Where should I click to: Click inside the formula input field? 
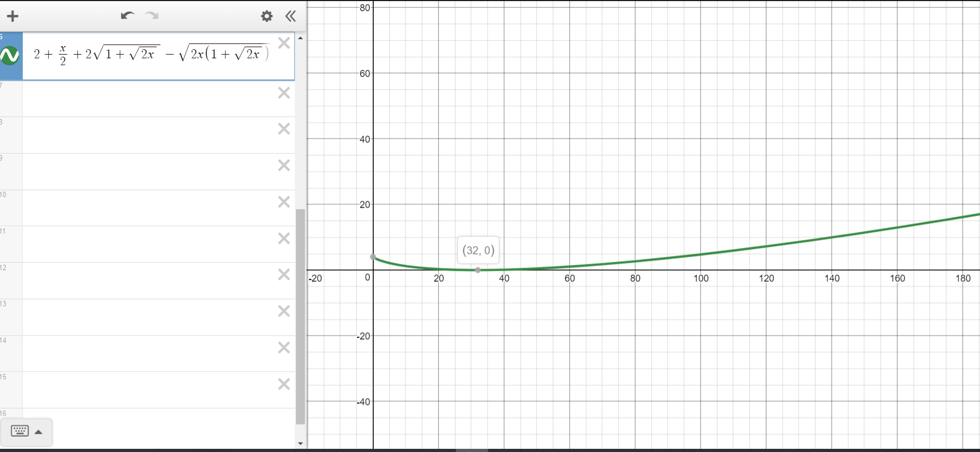(151, 55)
